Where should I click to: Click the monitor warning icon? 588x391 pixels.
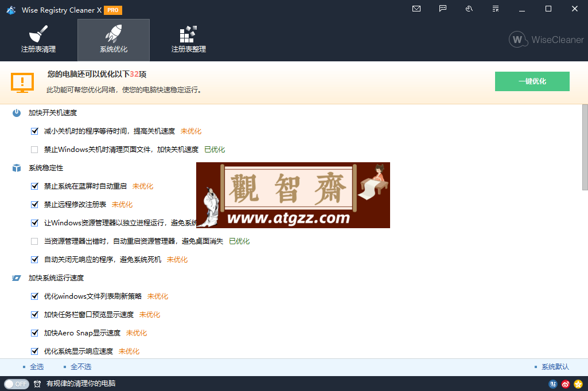coord(22,83)
